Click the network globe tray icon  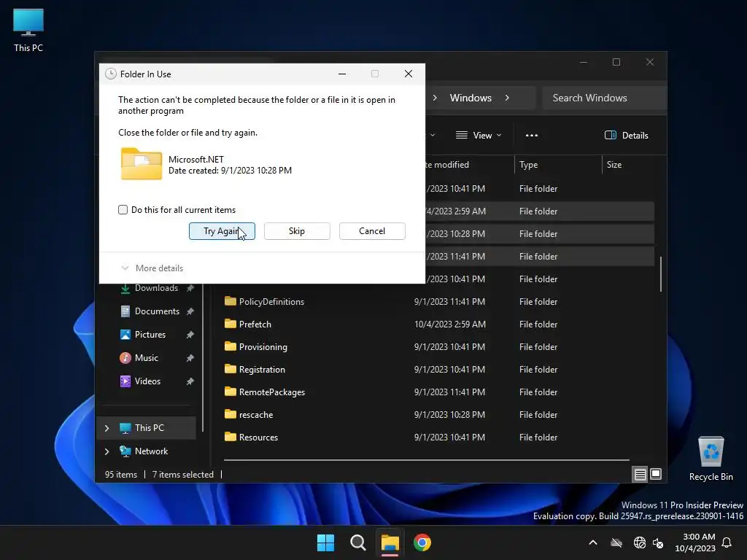(639, 542)
